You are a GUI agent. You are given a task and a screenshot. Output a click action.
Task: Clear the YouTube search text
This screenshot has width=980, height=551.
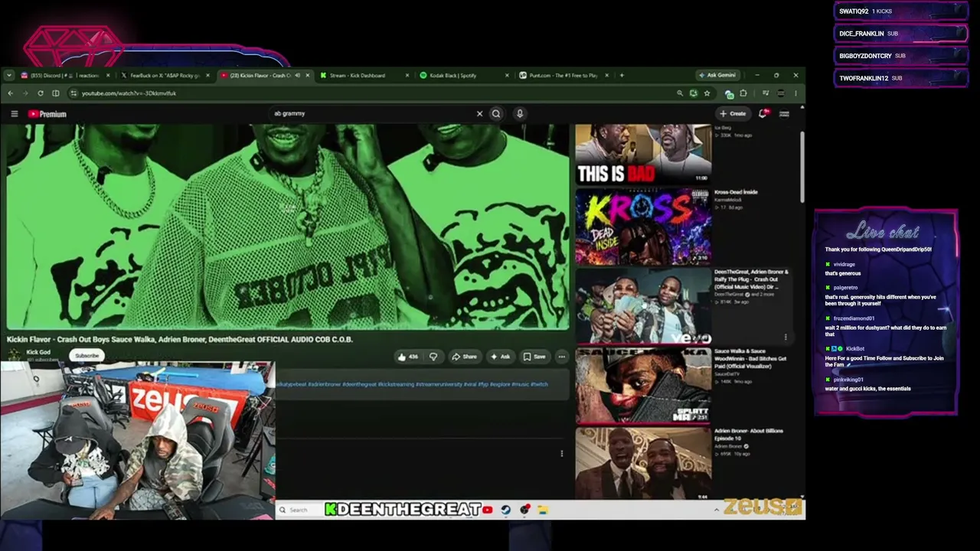point(479,114)
